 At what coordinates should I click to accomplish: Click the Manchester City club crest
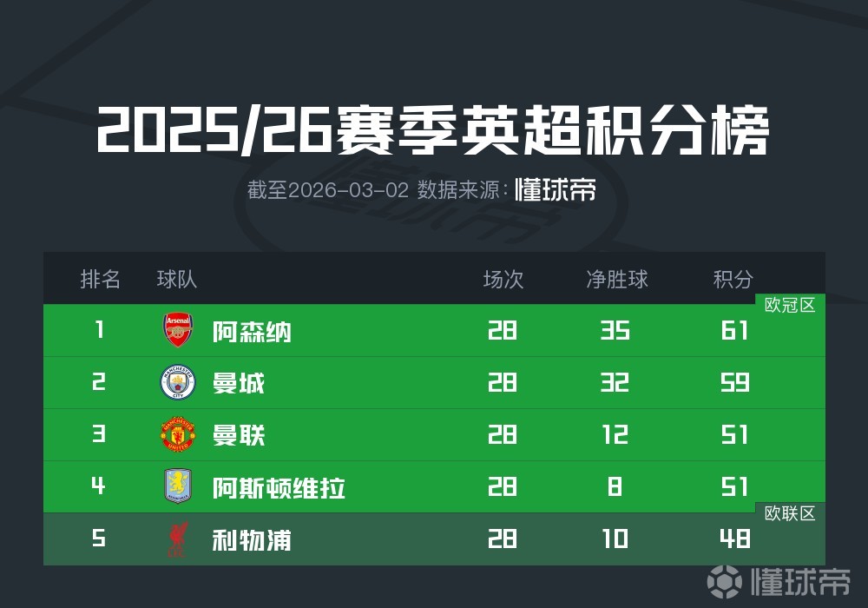pos(178,383)
